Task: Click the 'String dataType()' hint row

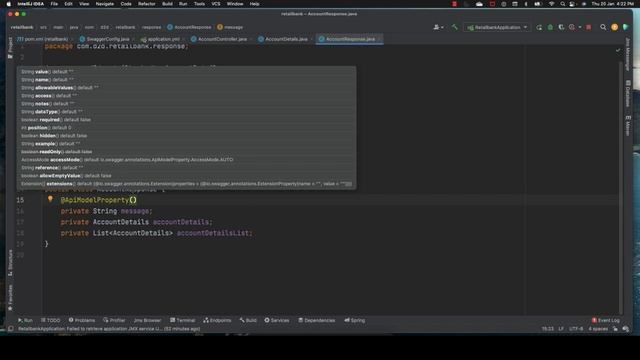Action: [x=186, y=112]
